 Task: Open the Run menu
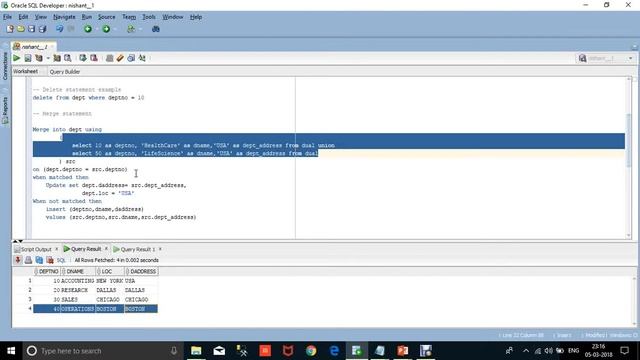[x=87, y=17]
